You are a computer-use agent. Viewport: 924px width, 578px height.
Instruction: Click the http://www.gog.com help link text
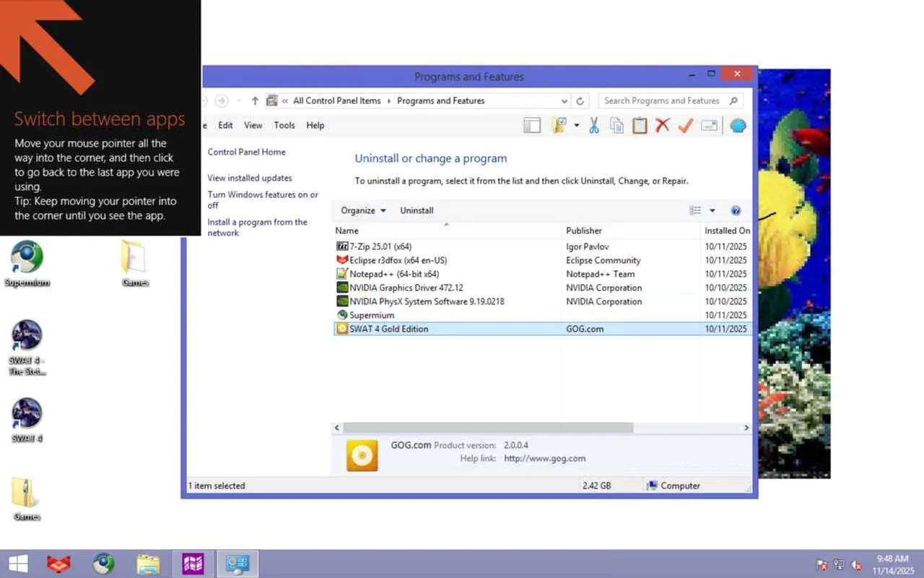pos(545,459)
